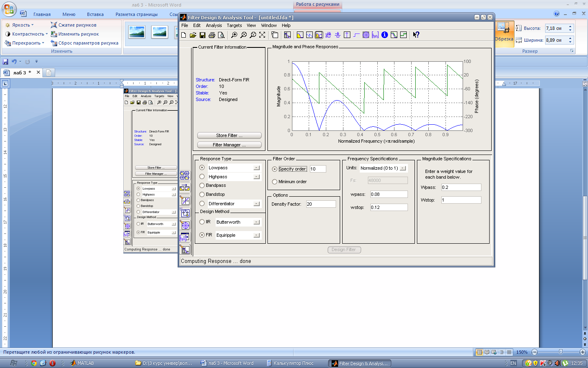Show Phase Response plot icon
This screenshot has width=588, height=368.
(310, 35)
